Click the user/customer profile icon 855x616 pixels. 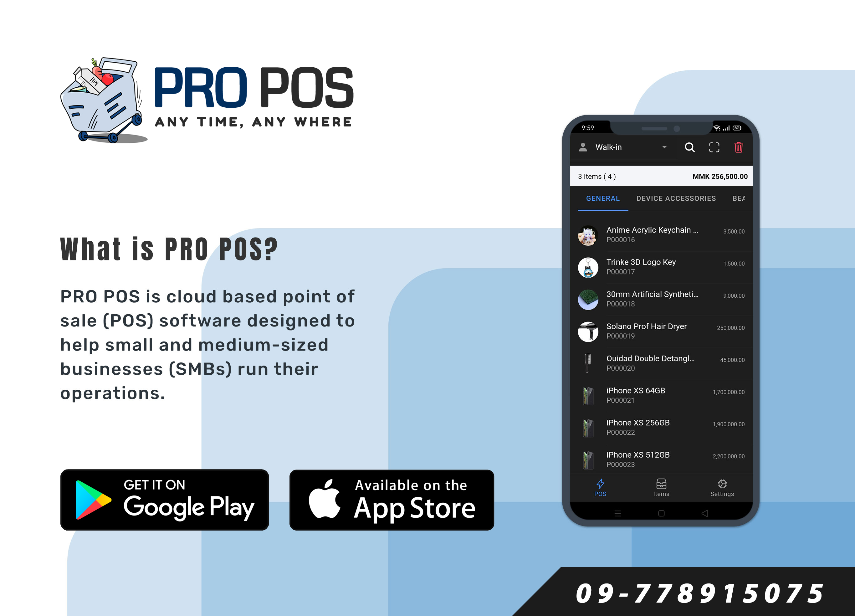coord(583,147)
